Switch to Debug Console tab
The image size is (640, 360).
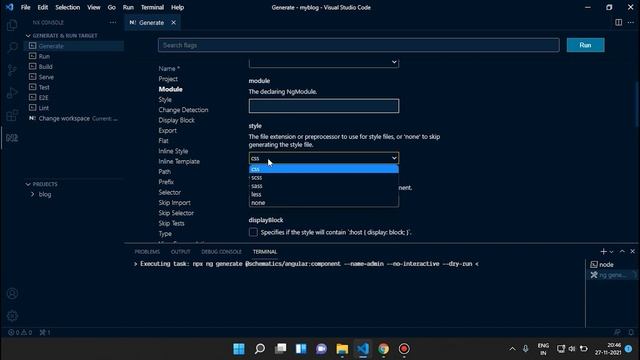pyautogui.click(x=221, y=251)
